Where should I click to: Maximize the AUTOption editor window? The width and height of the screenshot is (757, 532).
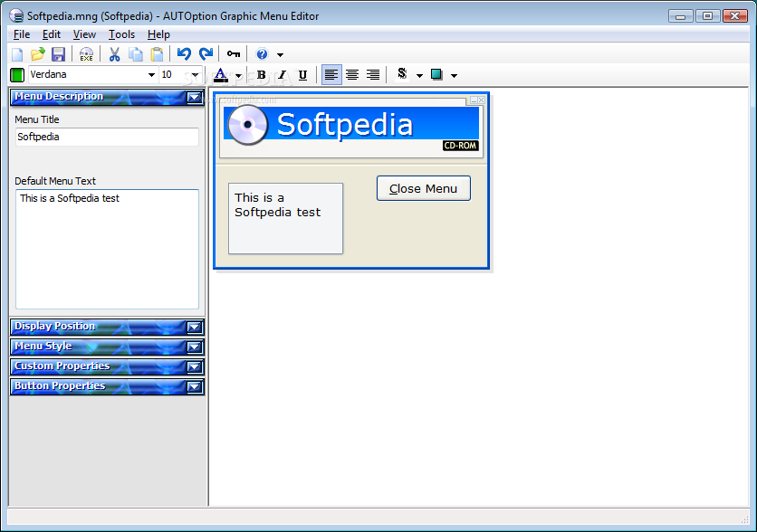708,16
